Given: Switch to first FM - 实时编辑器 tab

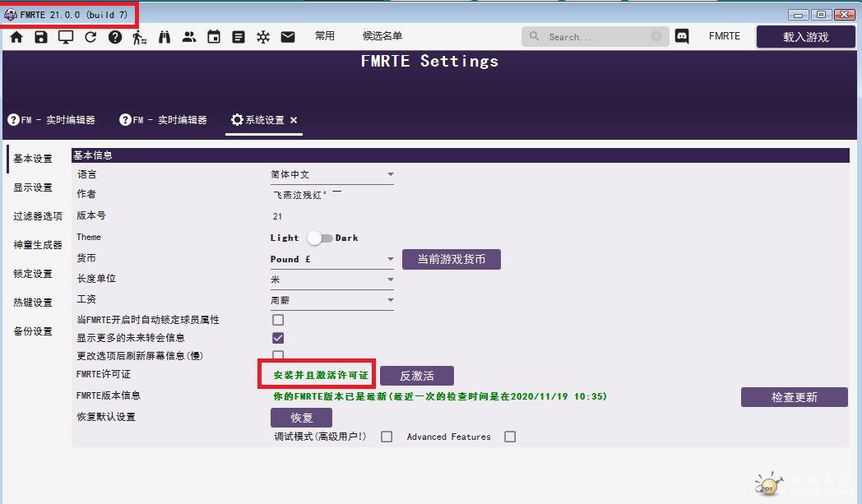Looking at the screenshot, I should coord(52,120).
